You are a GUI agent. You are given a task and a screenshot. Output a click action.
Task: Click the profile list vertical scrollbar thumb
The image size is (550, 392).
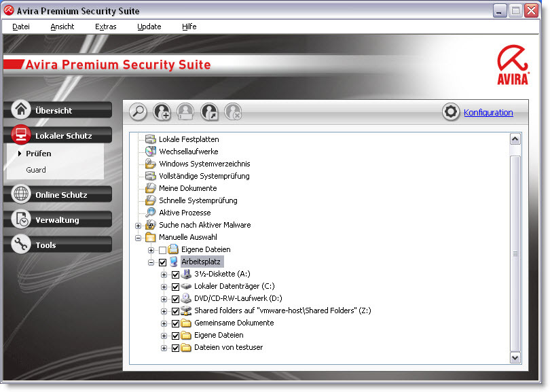(515, 253)
